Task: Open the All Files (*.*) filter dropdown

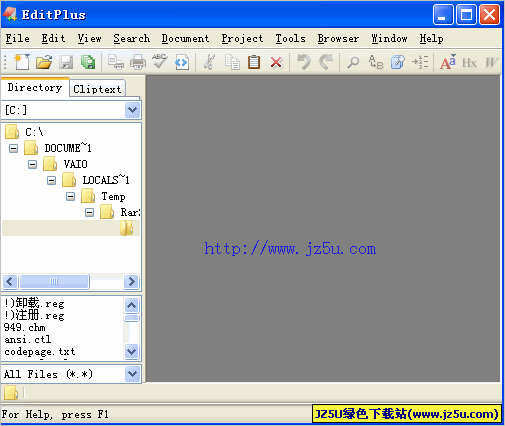Action: point(132,374)
